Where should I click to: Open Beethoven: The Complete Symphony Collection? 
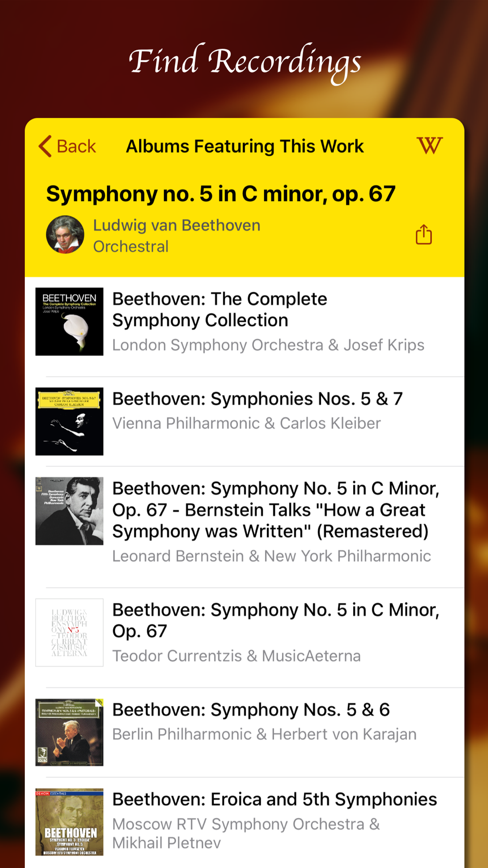(220, 310)
